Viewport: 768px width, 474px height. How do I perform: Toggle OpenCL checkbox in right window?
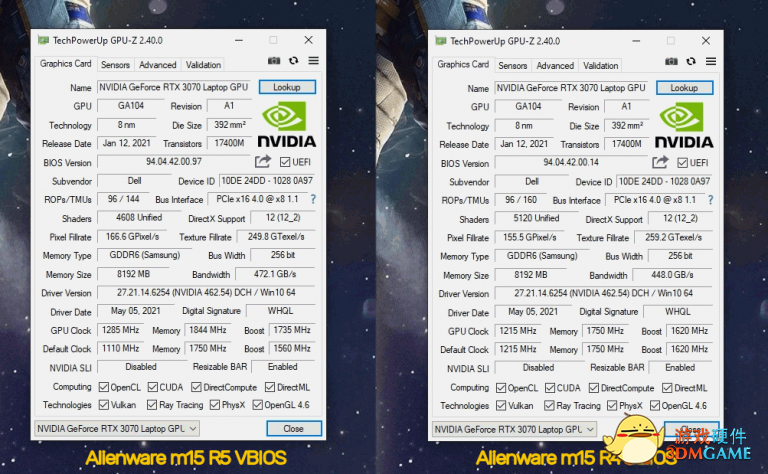[x=501, y=388]
